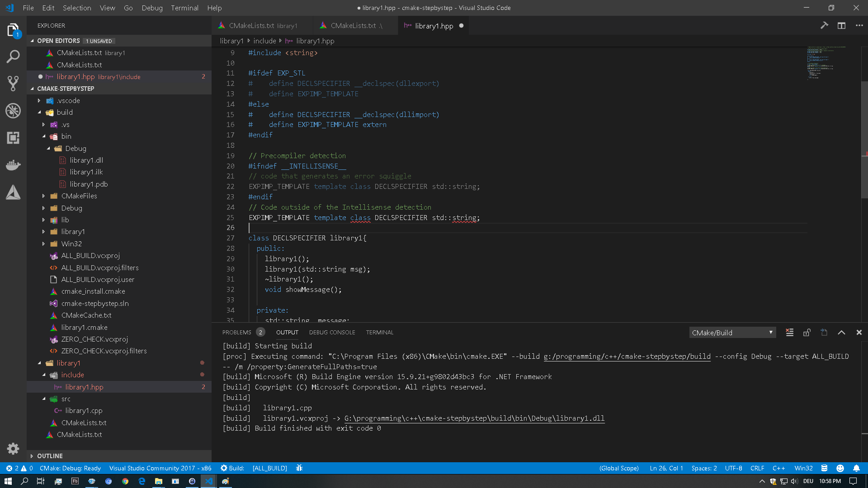
Task: Click Ln 26, Col 1 indicator
Action: coord(666,468)
